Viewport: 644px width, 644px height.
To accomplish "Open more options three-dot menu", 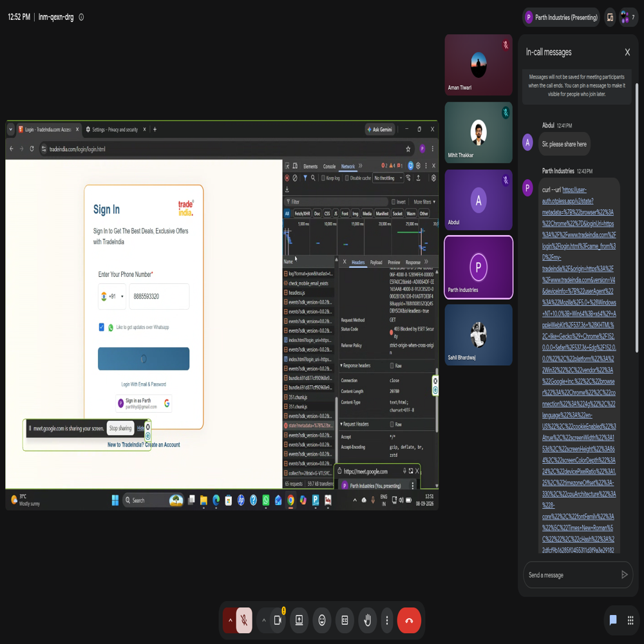I will pyautogui.click(x=387, y=620).
